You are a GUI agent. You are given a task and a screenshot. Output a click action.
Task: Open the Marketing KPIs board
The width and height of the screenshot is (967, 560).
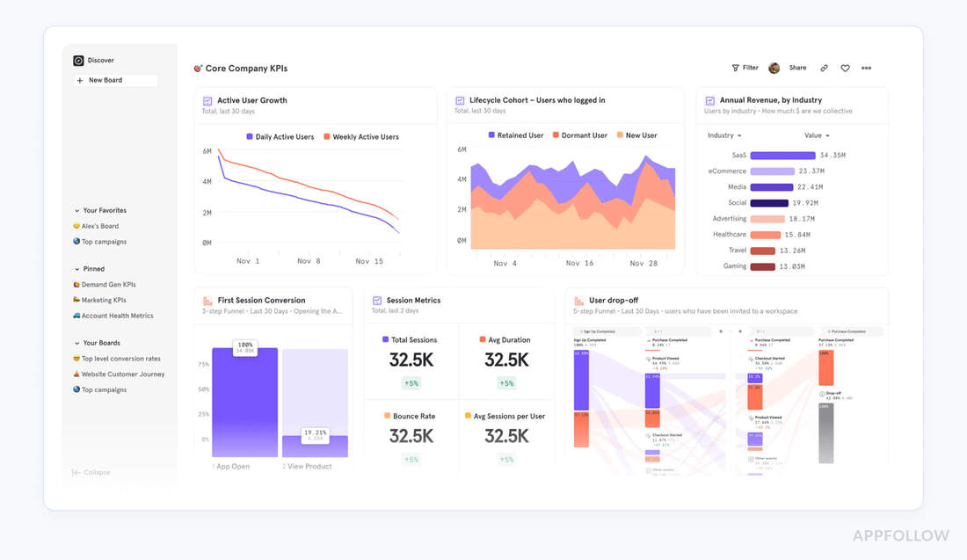pos(104,300)
